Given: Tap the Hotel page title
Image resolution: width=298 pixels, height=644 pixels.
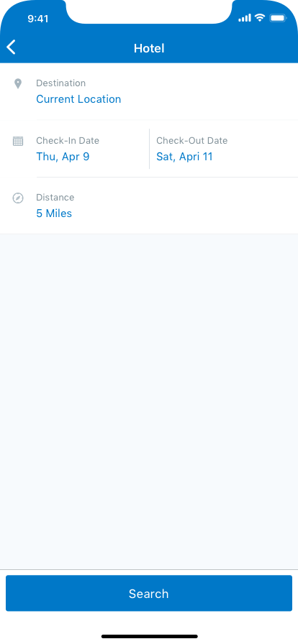Looking at the screenshot, I should (149, 48).
